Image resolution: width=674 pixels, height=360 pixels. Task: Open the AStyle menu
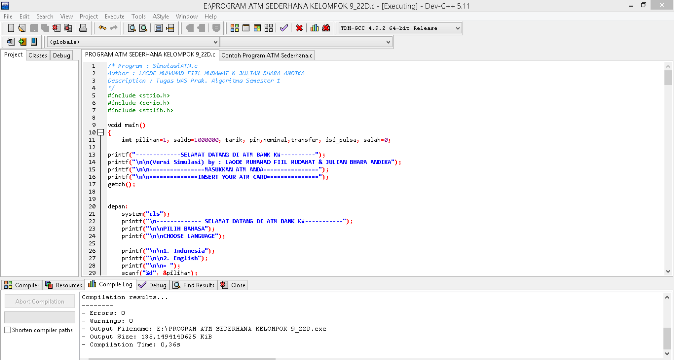(x=161, y=16)
